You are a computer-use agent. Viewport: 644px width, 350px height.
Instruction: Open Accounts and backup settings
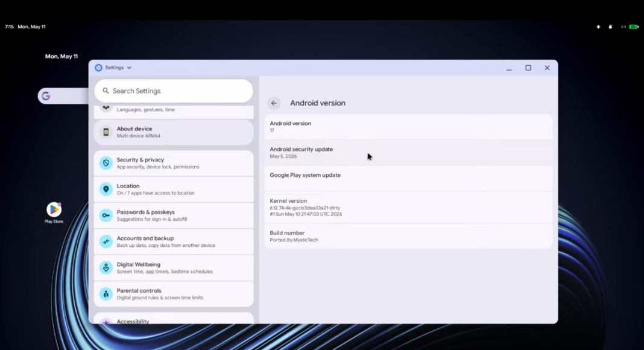click(173, 241)
